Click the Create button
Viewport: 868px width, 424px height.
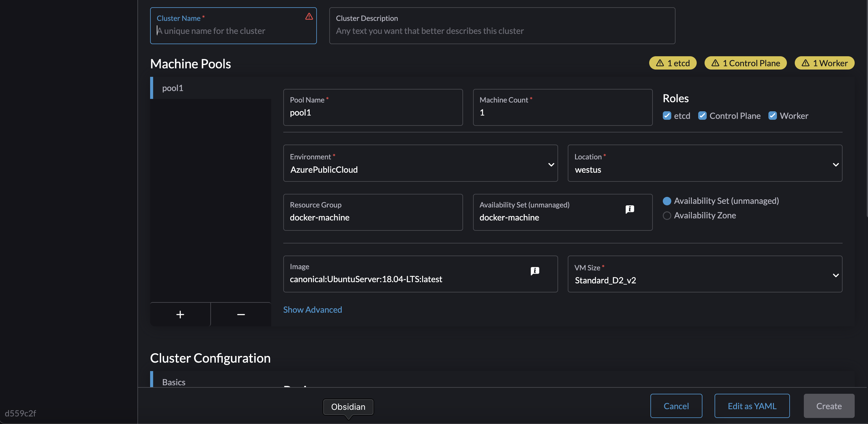pos(829,406)
